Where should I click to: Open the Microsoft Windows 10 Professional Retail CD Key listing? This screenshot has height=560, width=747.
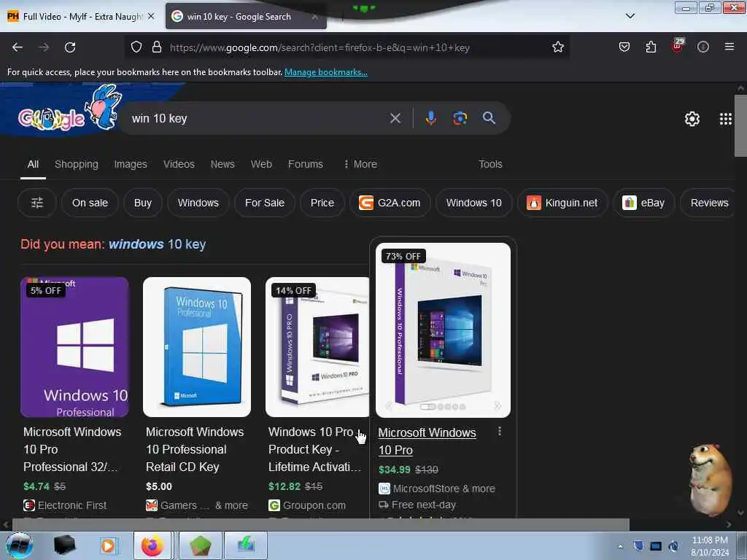[x=194, y=449]
